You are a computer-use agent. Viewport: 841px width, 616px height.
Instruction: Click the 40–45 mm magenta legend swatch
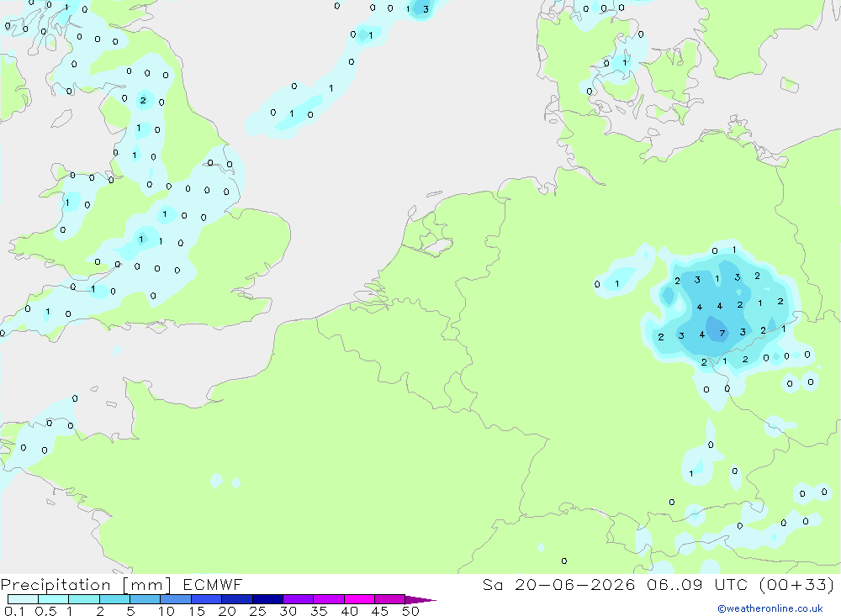click(359, 599)
